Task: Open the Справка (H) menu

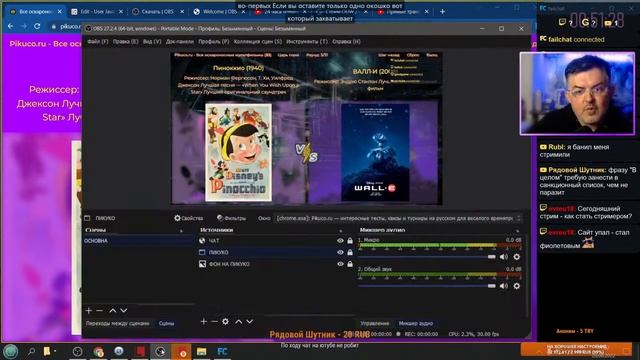Action: click(x=346, y=42)
